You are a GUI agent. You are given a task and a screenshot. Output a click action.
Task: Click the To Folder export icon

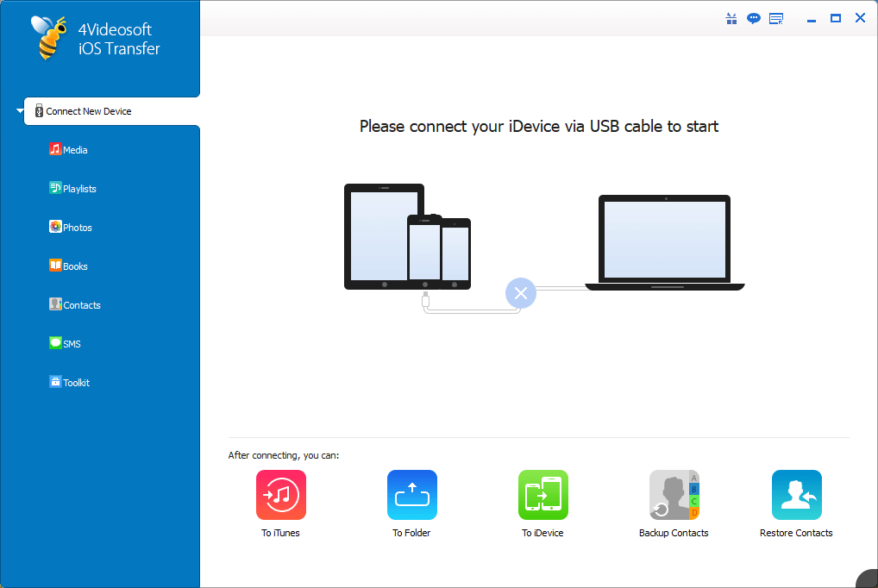pos(411,495)
